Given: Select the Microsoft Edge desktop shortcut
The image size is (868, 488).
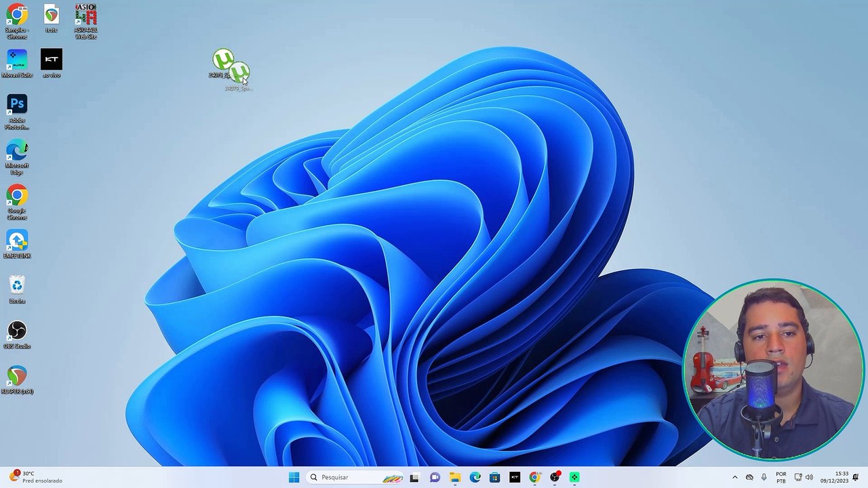Looking at the screenshot, I should tap(17, 157).
